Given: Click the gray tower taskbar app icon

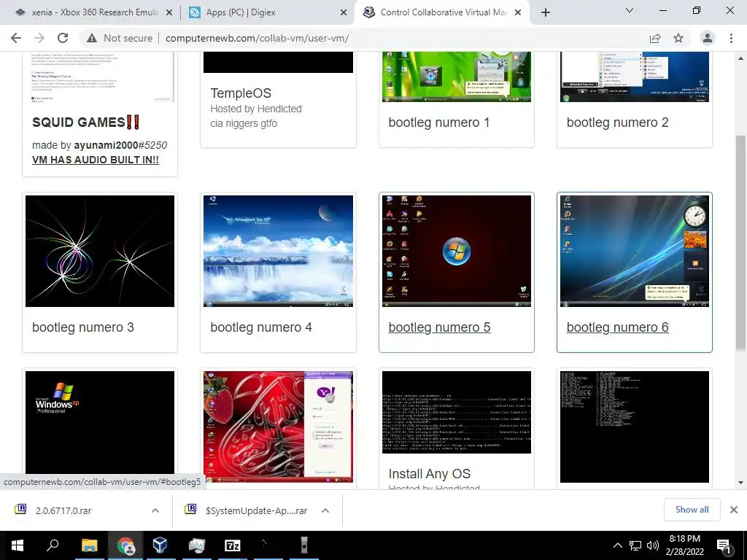Looking at the screenshot, I should (304, 545).
